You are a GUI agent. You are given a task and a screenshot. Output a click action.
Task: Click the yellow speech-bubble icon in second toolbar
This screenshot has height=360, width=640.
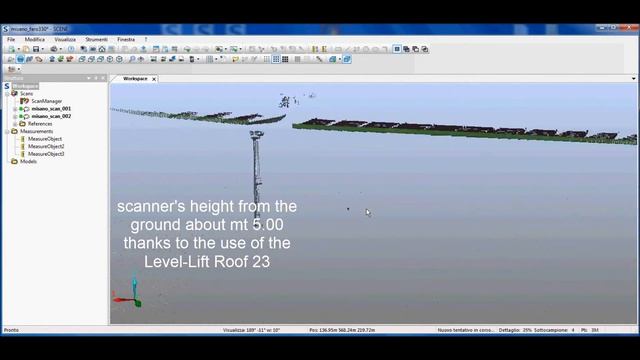coord(235,59)
